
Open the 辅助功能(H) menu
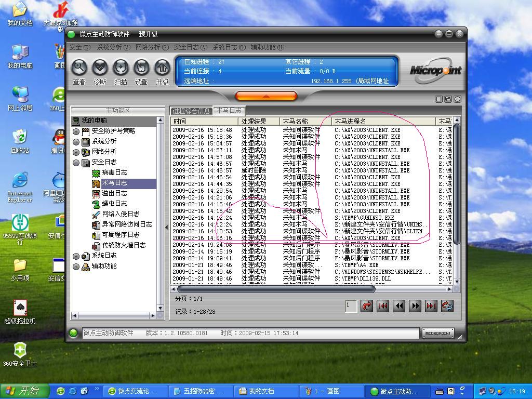pos(268,47)
